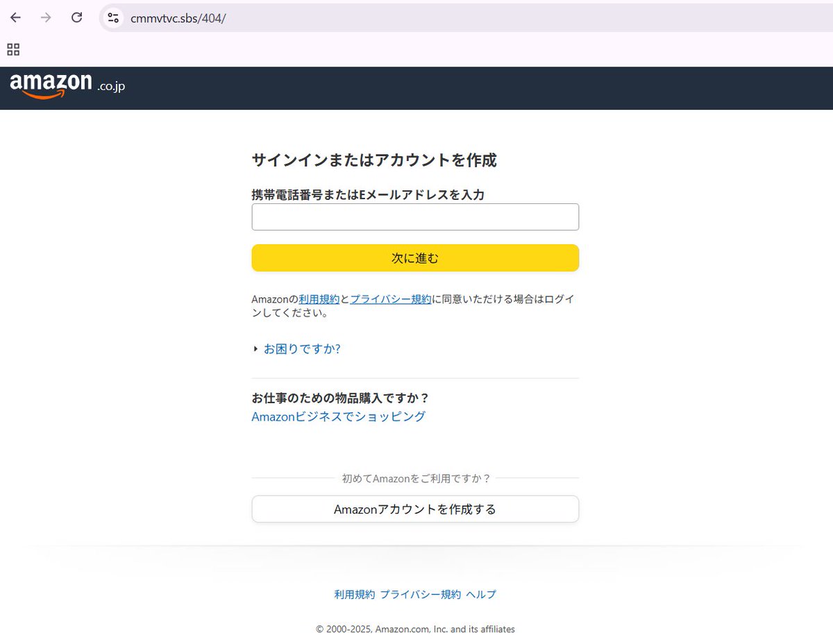Open the footer プライバシー規約 link
Viewport: 833px width, 644px height.
click(420, 595)
